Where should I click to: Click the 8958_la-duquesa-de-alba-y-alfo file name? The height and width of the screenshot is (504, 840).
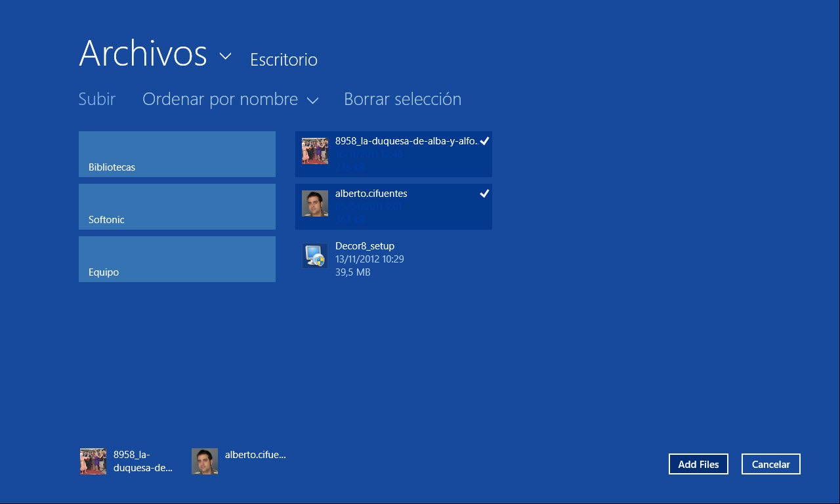coord(406,141)
